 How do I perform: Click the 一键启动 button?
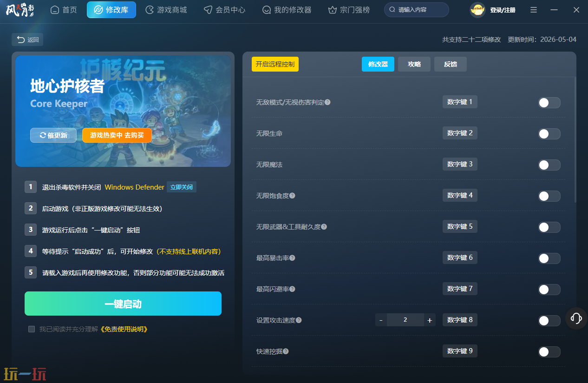tap(123, 304)
